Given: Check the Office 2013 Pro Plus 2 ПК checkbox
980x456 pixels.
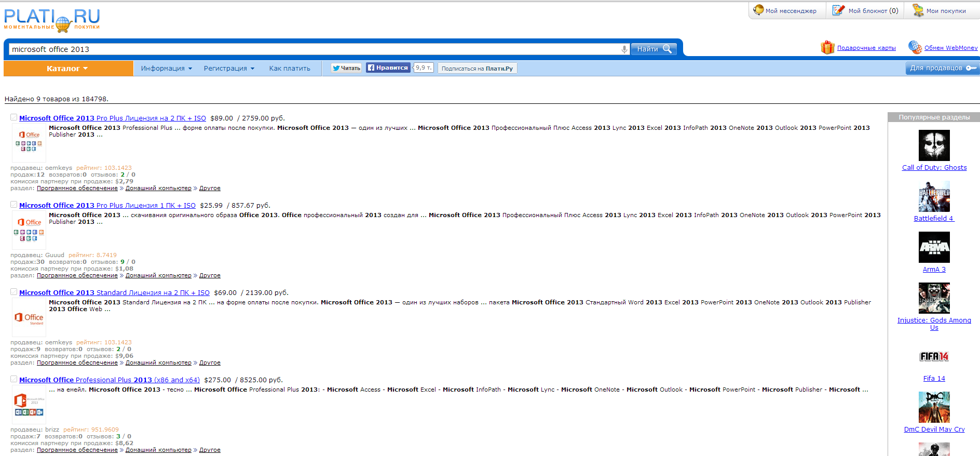Looking at the screenshot, I should click(14, 117).
